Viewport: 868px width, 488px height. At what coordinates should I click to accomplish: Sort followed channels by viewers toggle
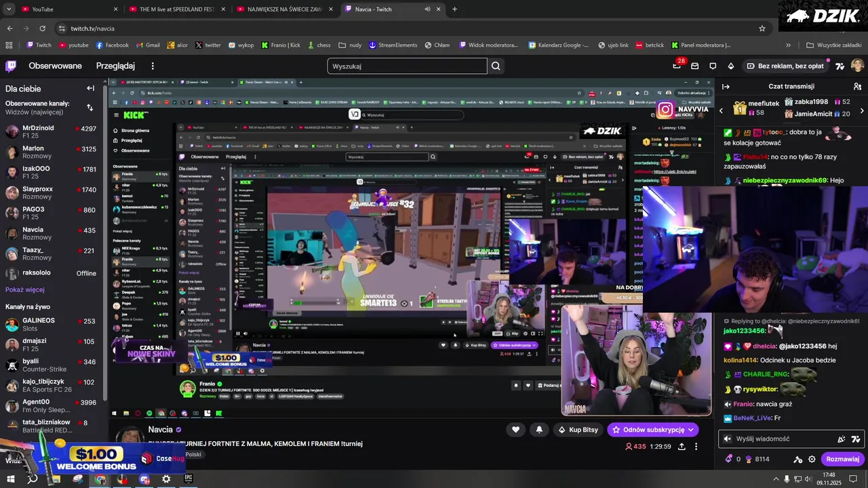click(x=90, y=108)
